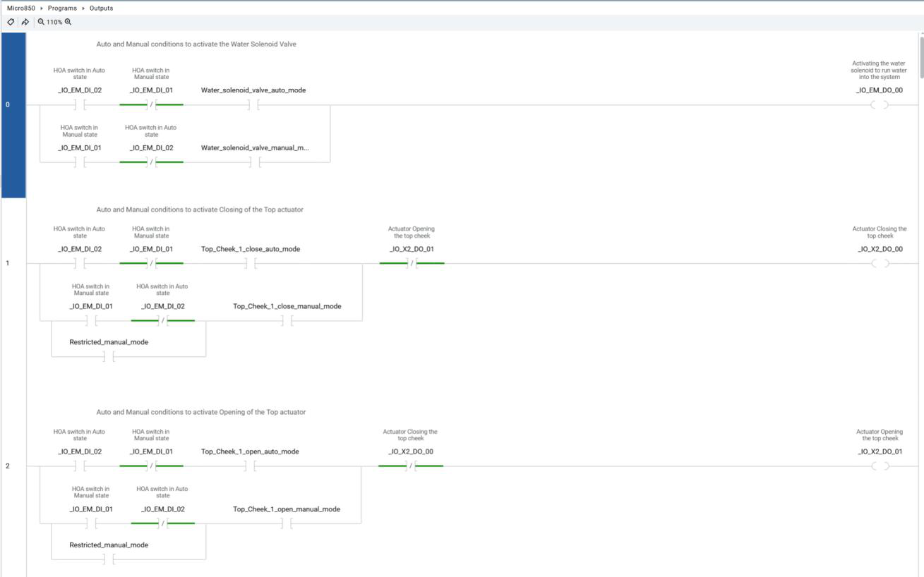The image size is (924, 577).
Task: Select rung number 0 header
Action: pyautogui.click(x=13, y=115)
